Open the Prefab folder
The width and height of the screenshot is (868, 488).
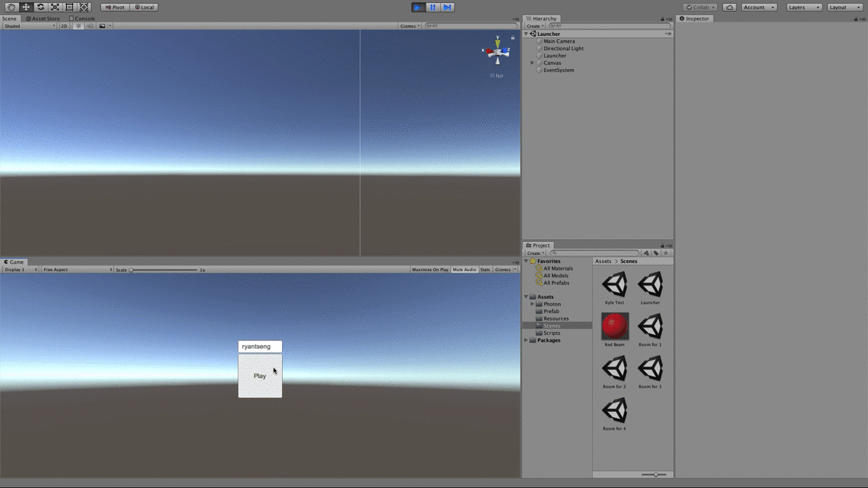point(551,311)
